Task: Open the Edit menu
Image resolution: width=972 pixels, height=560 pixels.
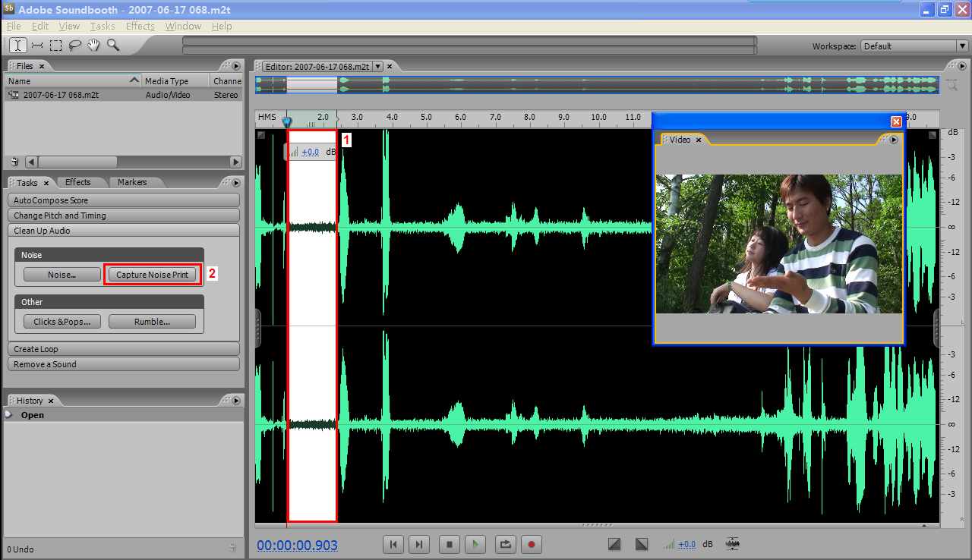Action: coord(40,26)
